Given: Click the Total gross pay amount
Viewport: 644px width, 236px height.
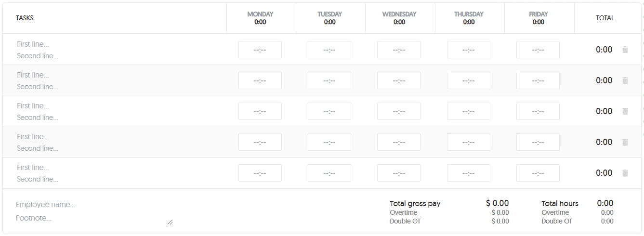Looking at the screenshot, I should 497,203.
